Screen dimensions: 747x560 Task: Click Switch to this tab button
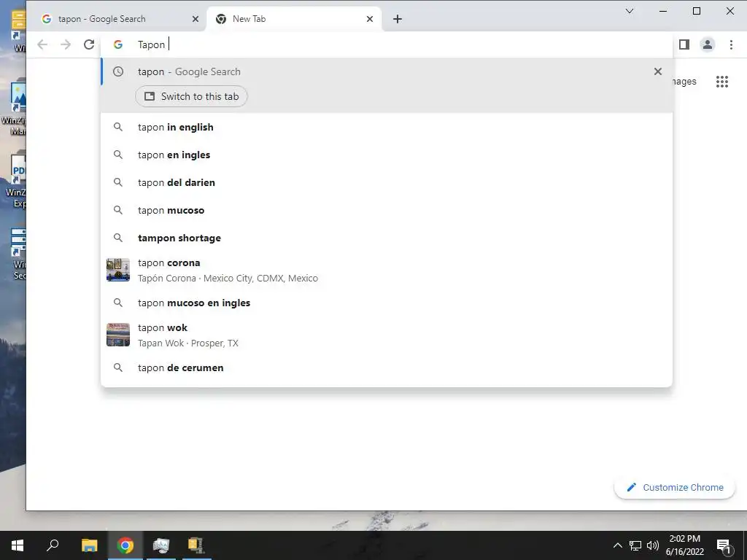191,96
